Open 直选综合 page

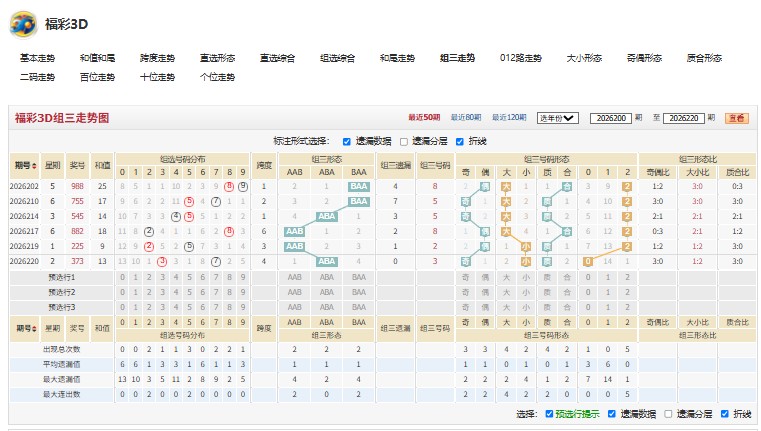point(277,58)
